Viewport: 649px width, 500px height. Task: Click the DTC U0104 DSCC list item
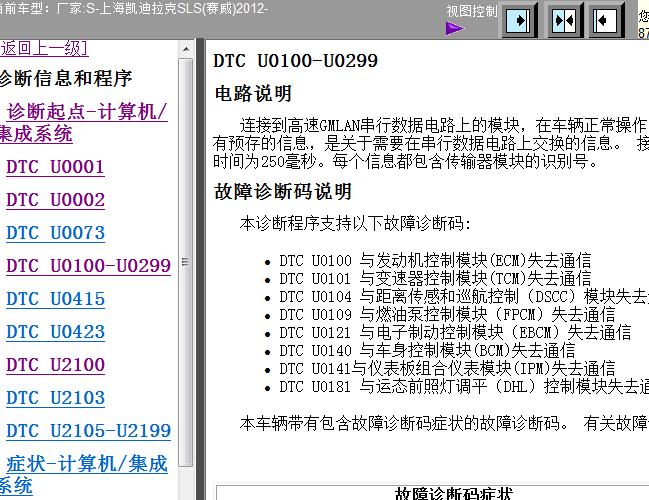click(464, 297)
